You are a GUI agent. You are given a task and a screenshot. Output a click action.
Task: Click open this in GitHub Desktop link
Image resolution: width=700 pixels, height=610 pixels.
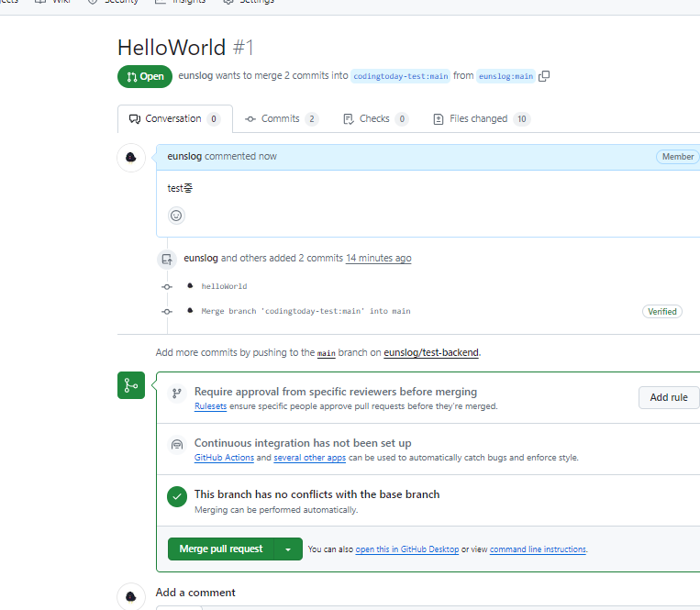coord(407,549)
